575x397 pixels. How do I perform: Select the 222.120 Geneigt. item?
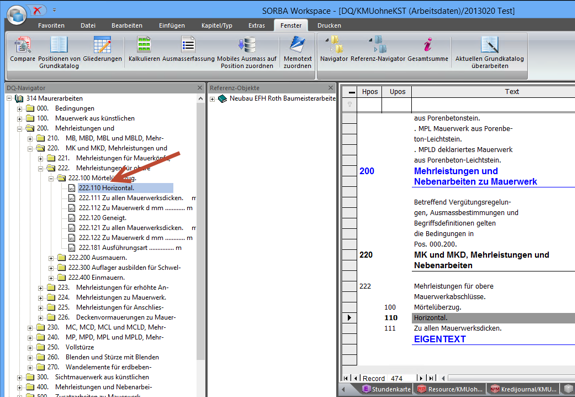[102, 218]
